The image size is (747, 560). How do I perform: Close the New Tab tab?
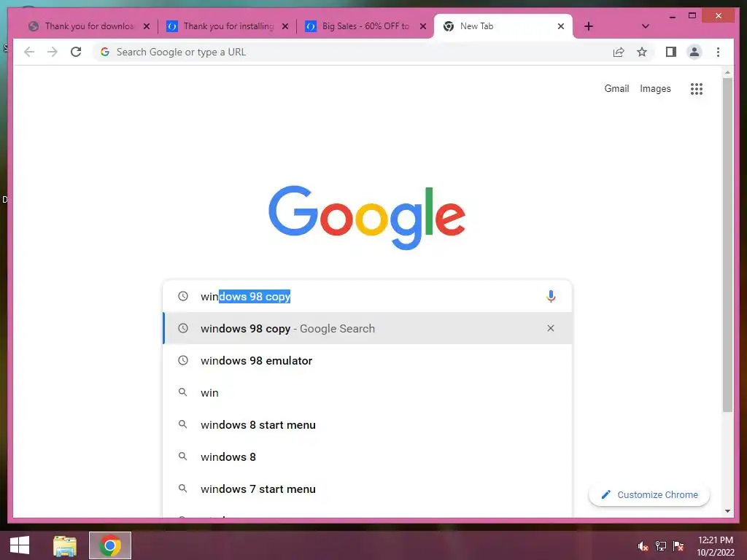coord(561,26)
